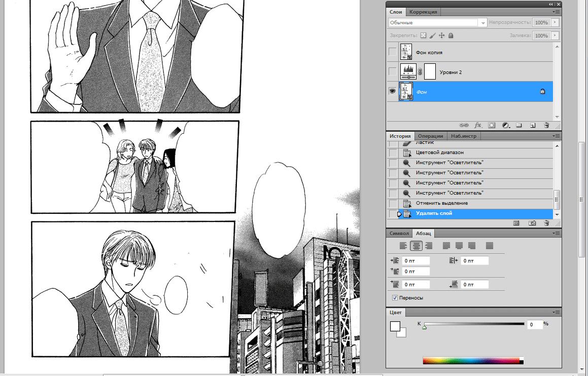This screenshot has width=588, height=376.
Task: Click the K grayscale slider track
Action: [x=474, y=324]
